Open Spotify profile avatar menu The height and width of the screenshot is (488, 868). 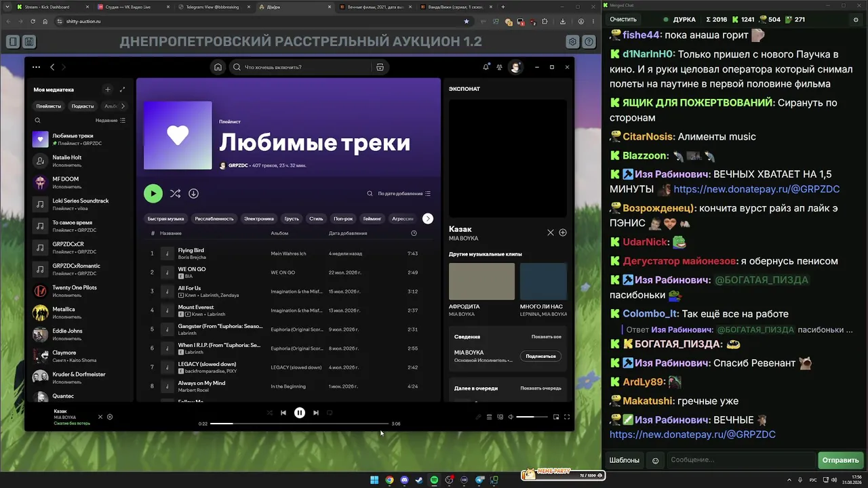pos(515,67)
